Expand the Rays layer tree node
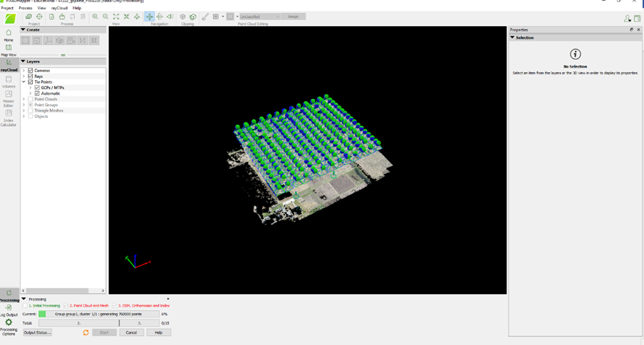Image resolution: width=644 pixels, height=345 pixels. click(24, 76)
